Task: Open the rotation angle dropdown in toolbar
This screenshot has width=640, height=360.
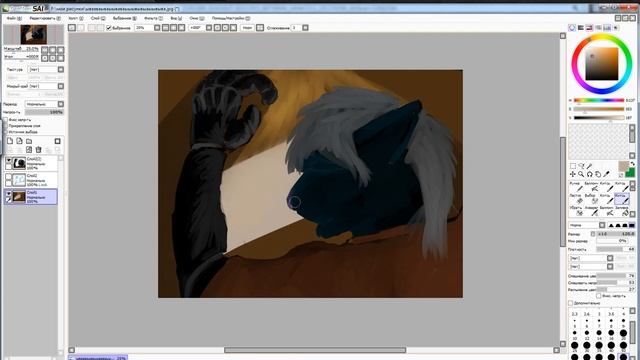Action: pos(209,28)
